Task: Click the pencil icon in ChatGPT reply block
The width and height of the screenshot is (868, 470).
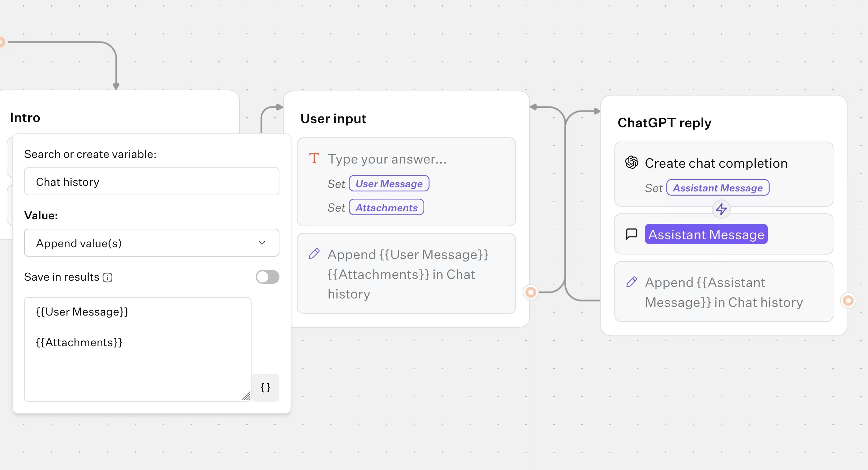Action: click(x=631, y=282)
